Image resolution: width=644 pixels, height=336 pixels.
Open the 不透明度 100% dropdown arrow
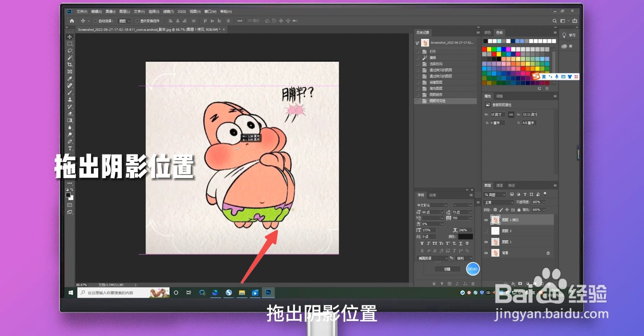pyautogui.click(x=544, y=202)
